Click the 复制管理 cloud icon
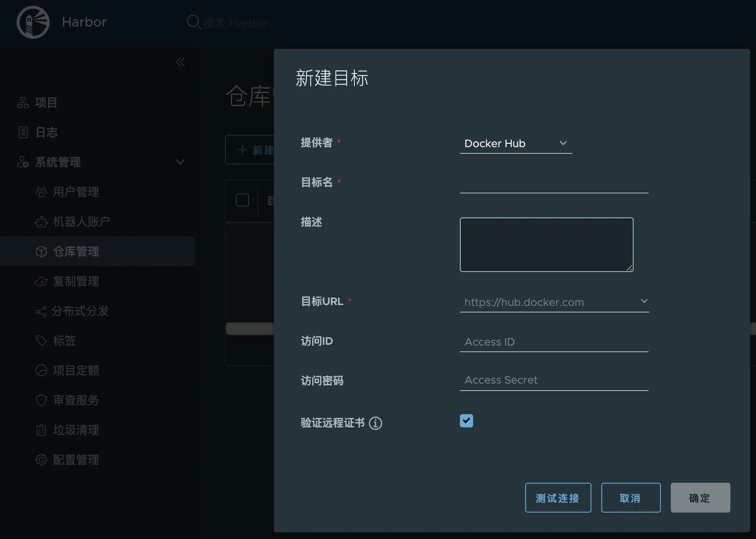756x539 pixels. (41, 281)
